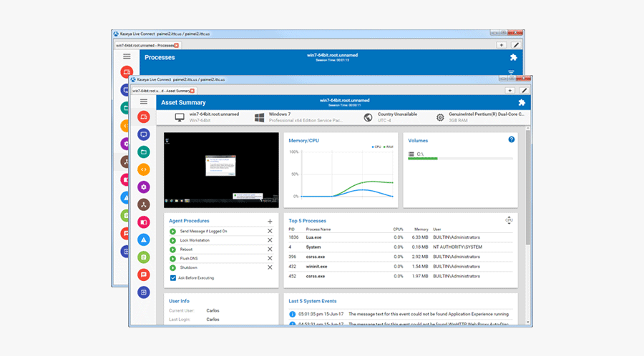The width and height of the screenshot is (644, 356).
Task: Click the red chat sidebar icon
Action: (x=144, y=275)
